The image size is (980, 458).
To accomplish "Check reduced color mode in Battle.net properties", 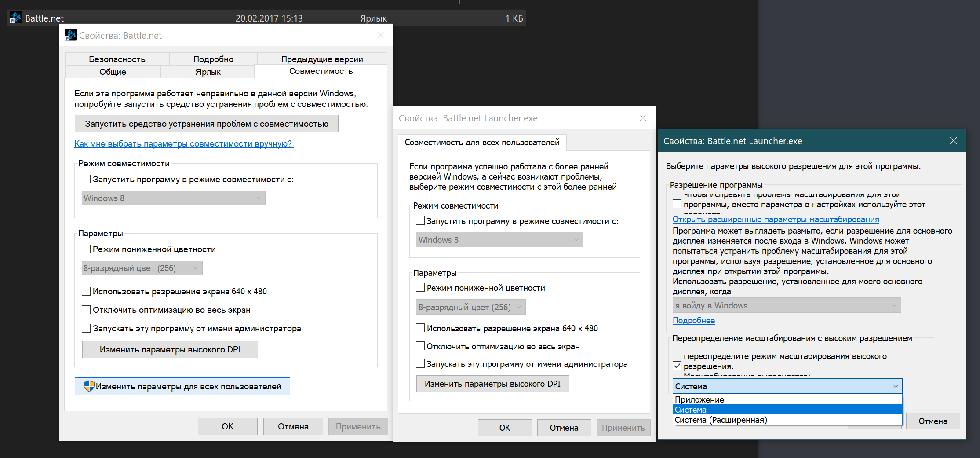I will click(x=86, y=249).
